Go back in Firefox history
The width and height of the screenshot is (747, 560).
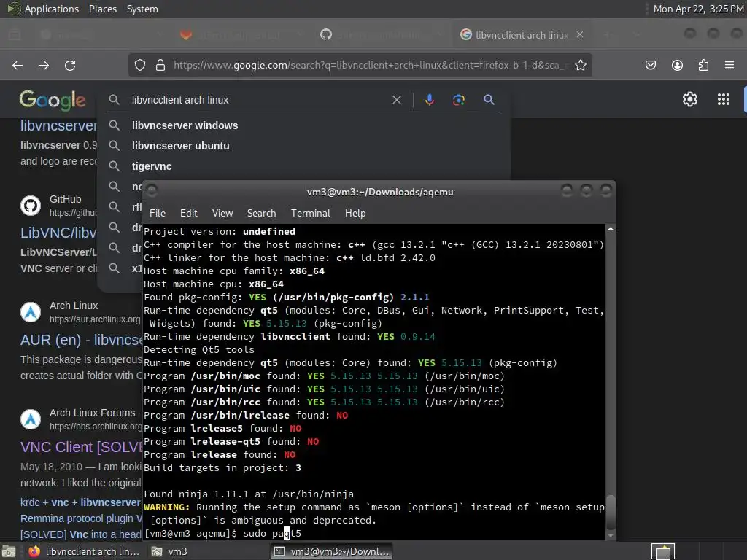(18, 65)
